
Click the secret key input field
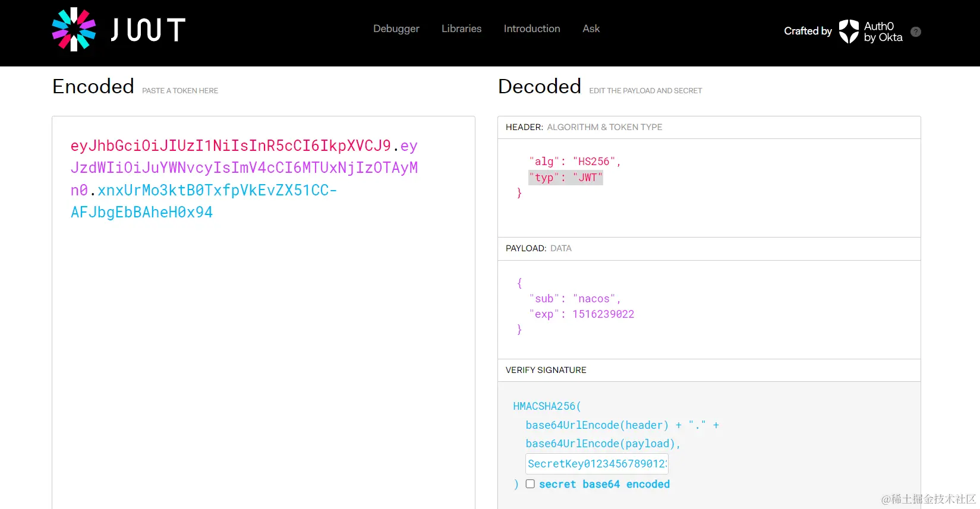(597, 464)
